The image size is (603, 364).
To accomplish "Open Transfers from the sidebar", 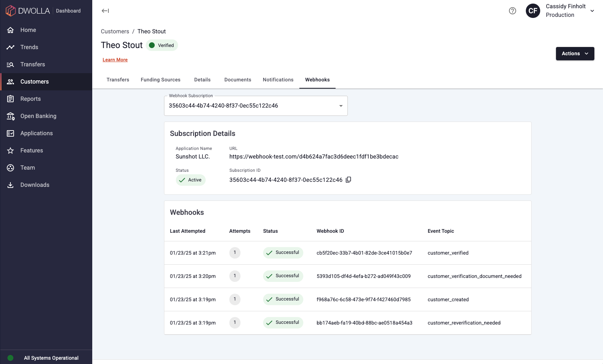I will 46,65.
